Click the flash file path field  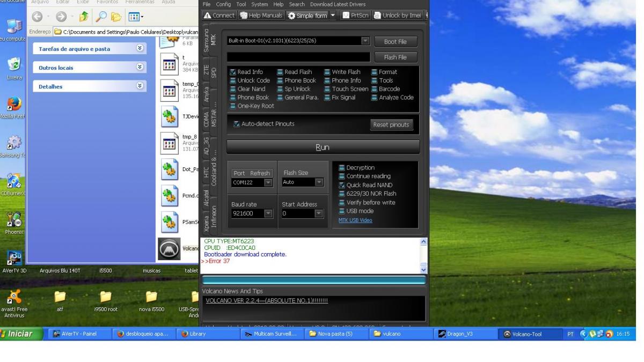[x=298, y=57]
